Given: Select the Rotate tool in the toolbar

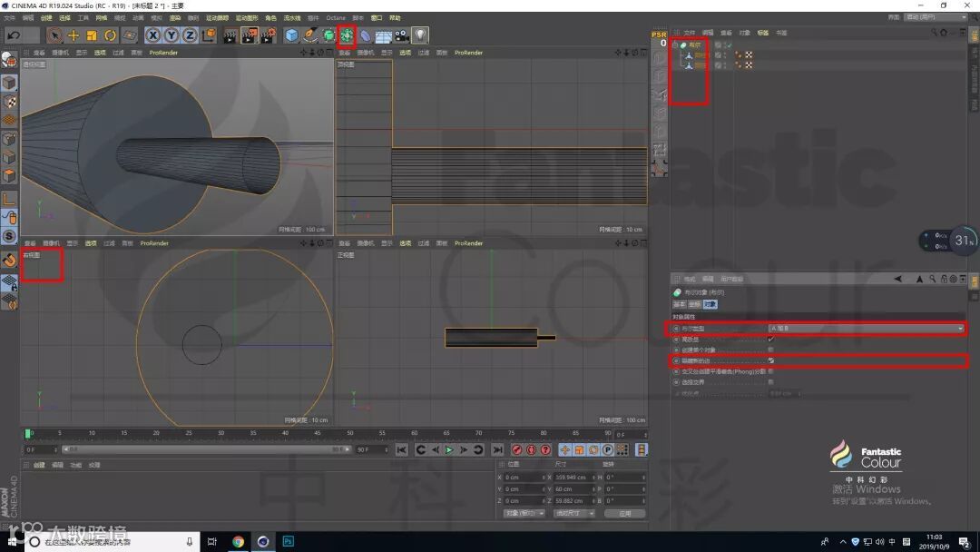Looking at the screenshot, I should tap(110, 35).
